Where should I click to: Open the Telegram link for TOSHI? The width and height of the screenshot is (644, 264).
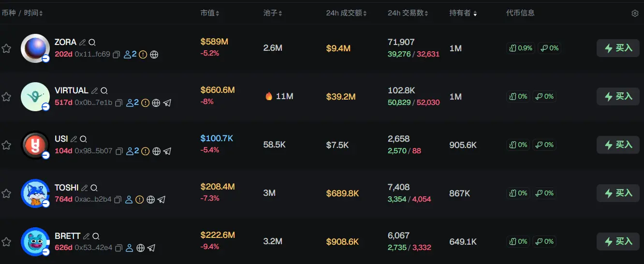point(162,200)
